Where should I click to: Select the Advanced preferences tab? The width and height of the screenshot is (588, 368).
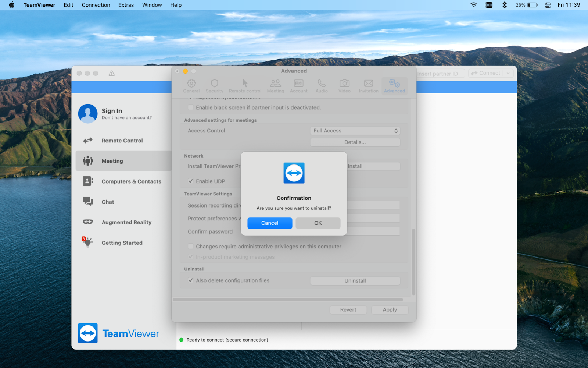pos(395,86)
